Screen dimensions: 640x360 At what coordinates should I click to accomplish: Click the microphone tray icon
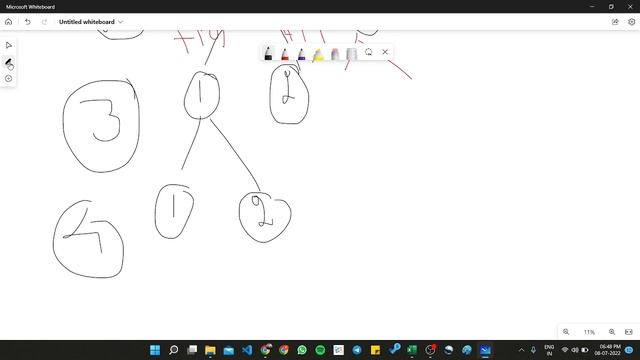tap(533, 350)
